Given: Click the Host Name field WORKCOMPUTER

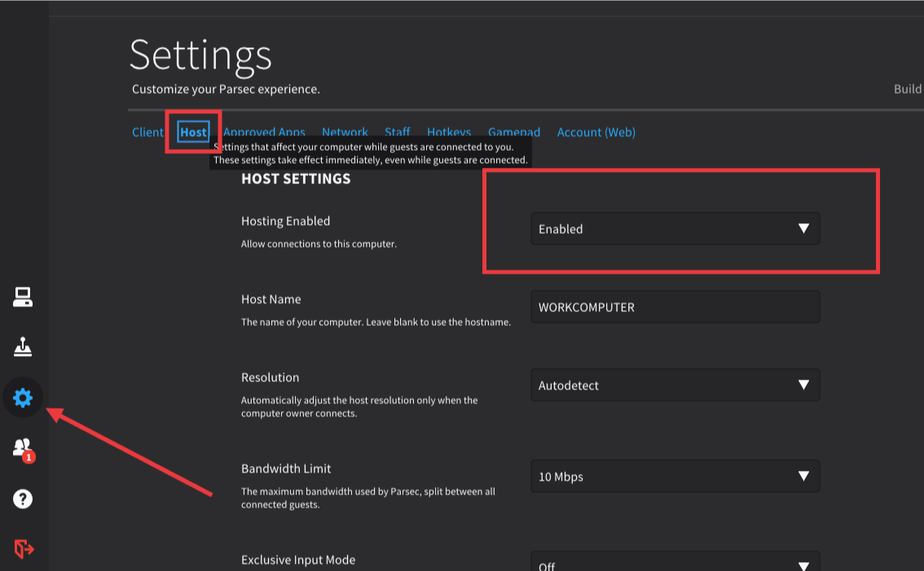Looking at the screenshot, I should 675,307.
